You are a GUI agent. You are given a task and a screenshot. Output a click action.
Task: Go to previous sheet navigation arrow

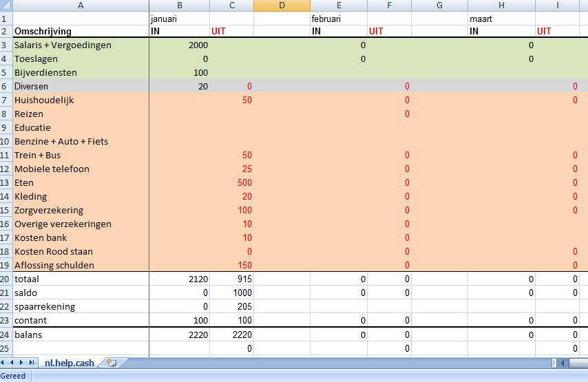(12, 363)
